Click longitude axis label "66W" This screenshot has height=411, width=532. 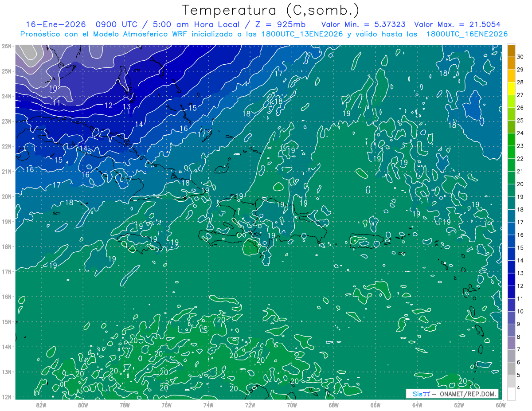376,405
